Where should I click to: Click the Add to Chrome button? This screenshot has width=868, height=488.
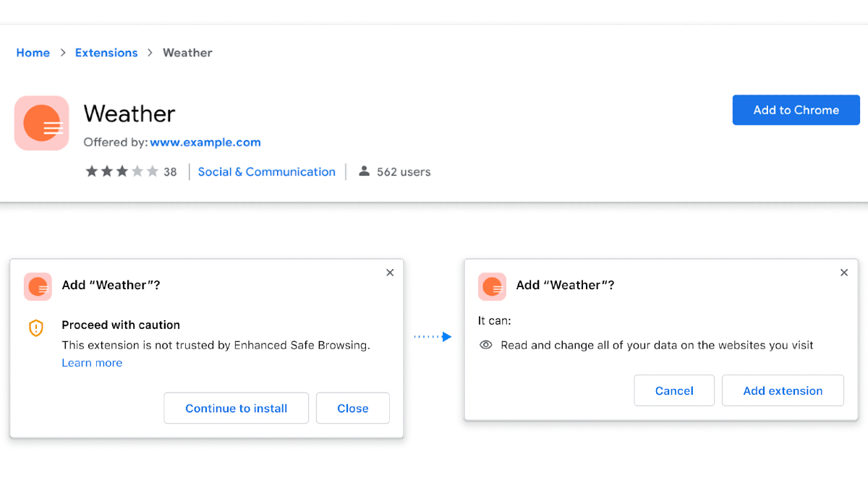(x=796, y=110)
